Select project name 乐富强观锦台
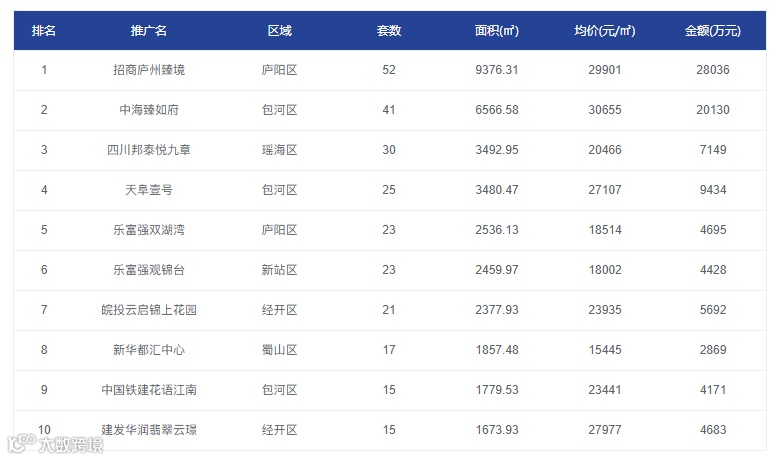Image resolution: width=781 pixels, height=460 pixels. coord(149,270)
